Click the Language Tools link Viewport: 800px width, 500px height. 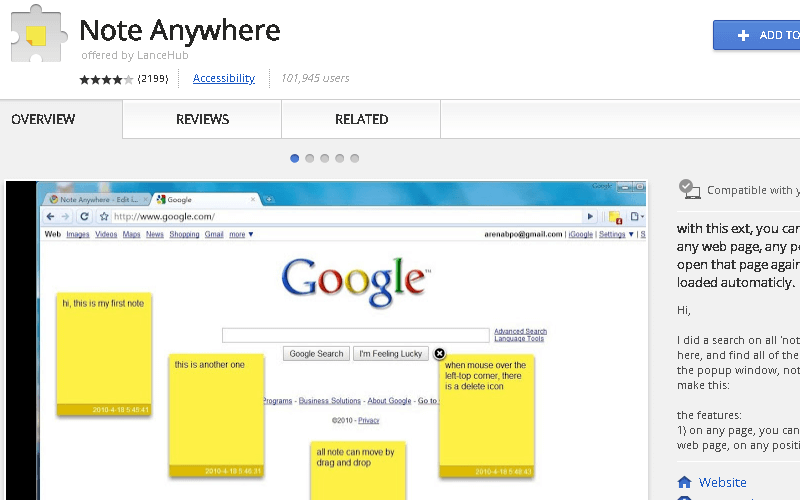tap(519, 338)
